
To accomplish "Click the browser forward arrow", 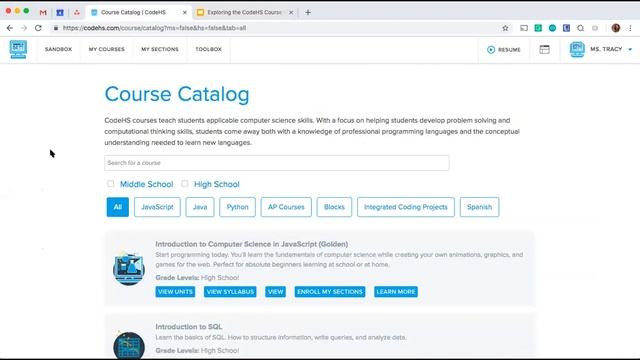I will coord(24,28).
